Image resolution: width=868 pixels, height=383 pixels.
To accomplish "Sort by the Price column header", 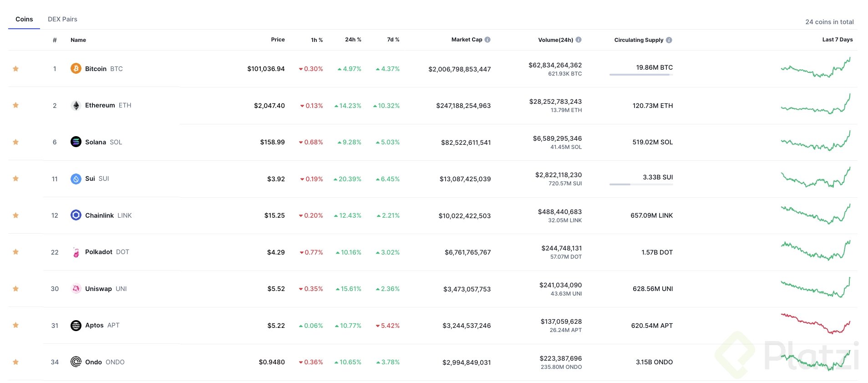I will (x=278, y=40).
